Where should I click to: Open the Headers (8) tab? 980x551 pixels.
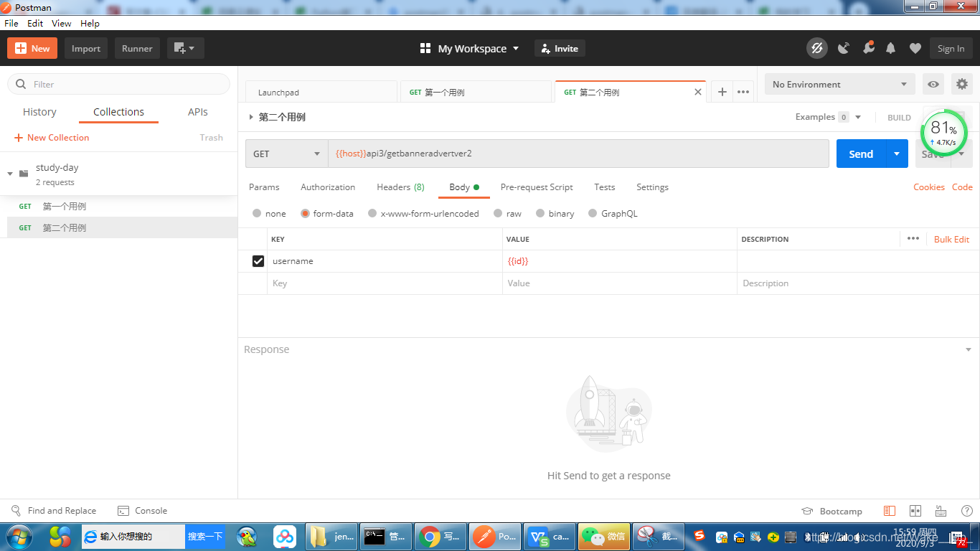[x=400, y=187]
